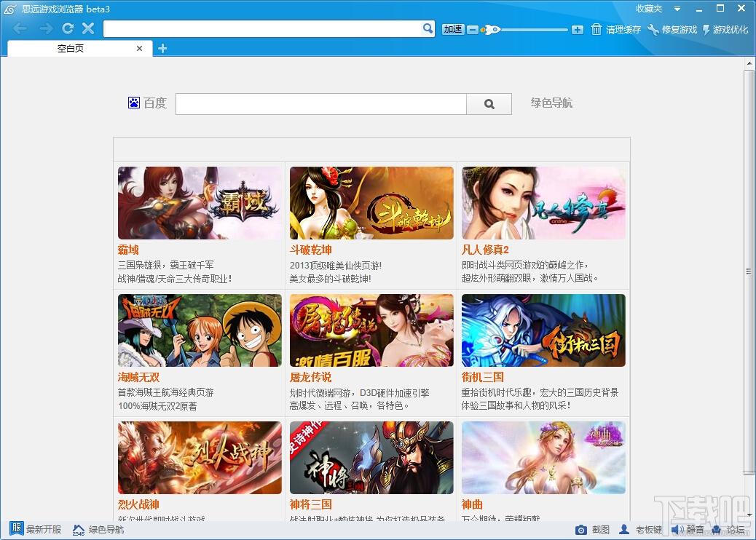Screen dimensions: 756x540
Task: Click the 加速 speed button
Action: pyautogui.click(x=453, y=29)
